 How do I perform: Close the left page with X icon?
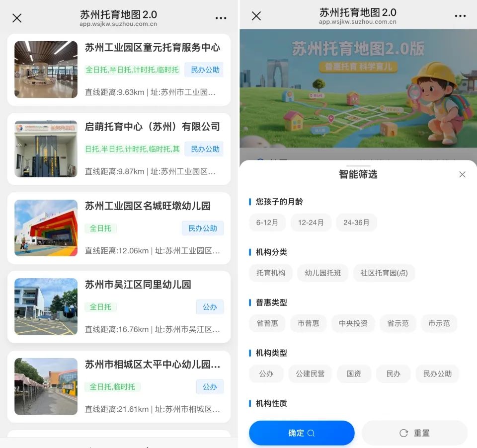coord(17,18)
